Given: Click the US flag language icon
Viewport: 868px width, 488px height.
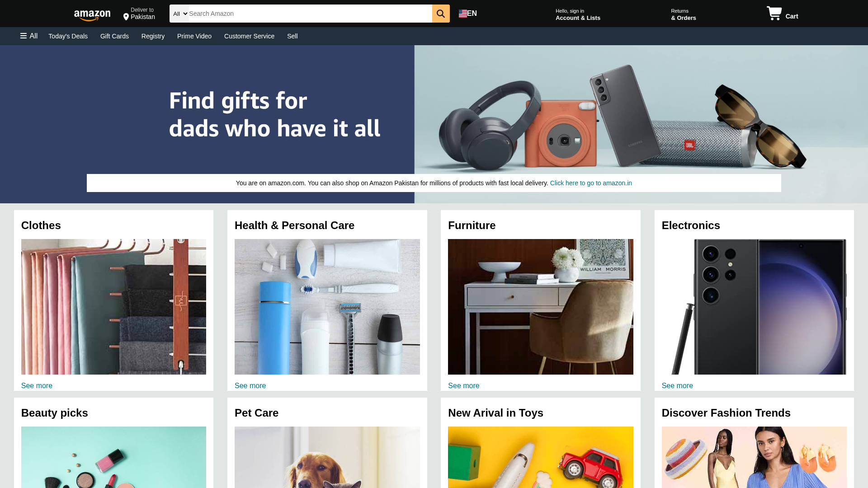Looking at the screenshot, I should [463, 14].
